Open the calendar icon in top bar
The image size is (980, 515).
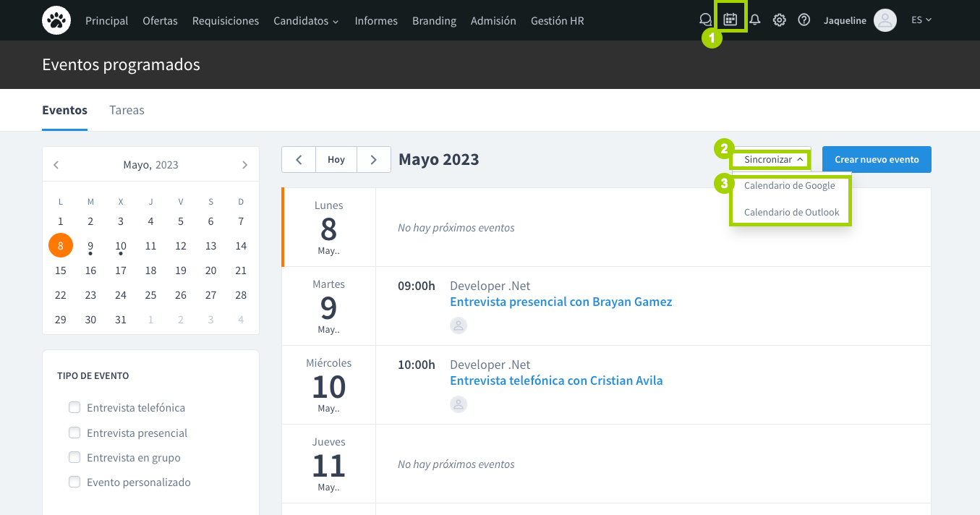(730, 20)
